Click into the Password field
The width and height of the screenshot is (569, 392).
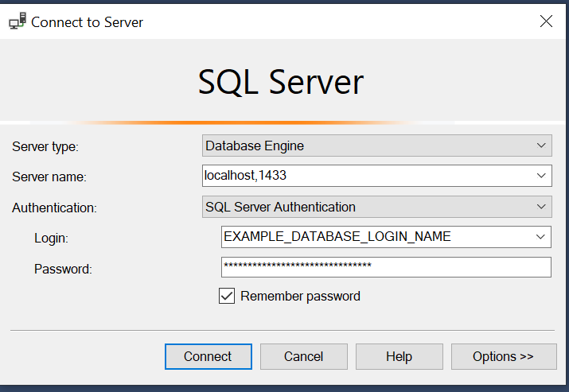click(x=386, y=267)
